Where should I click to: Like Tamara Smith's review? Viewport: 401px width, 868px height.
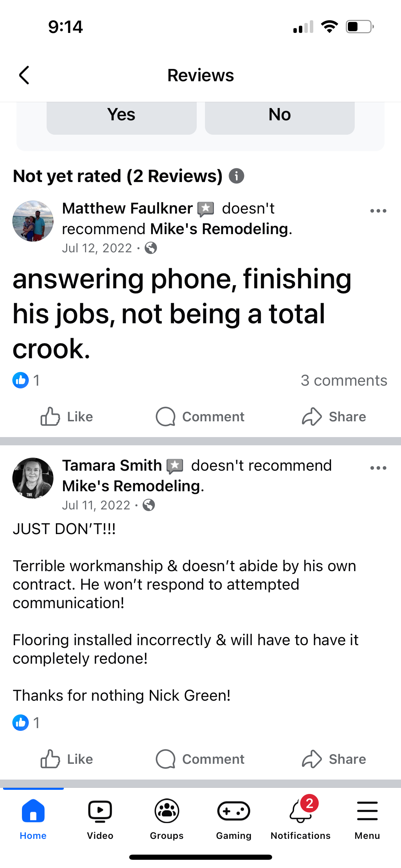click(67, 759)
